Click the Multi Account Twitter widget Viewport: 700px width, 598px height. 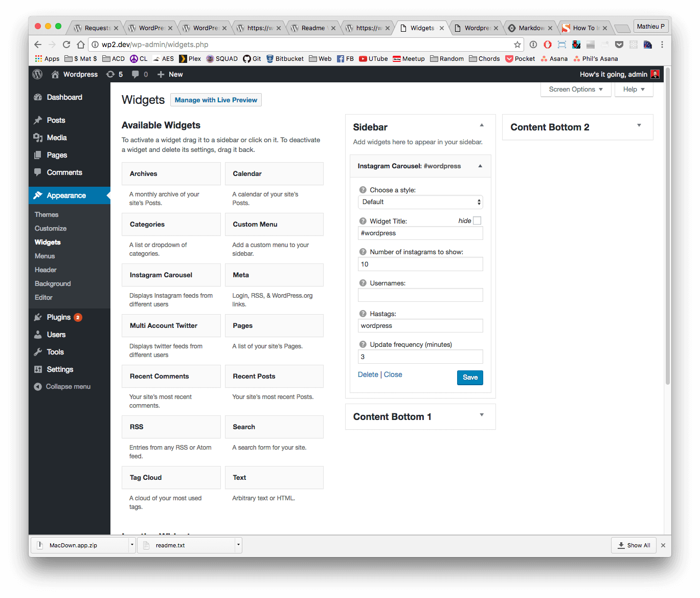(x=171, y=326)
